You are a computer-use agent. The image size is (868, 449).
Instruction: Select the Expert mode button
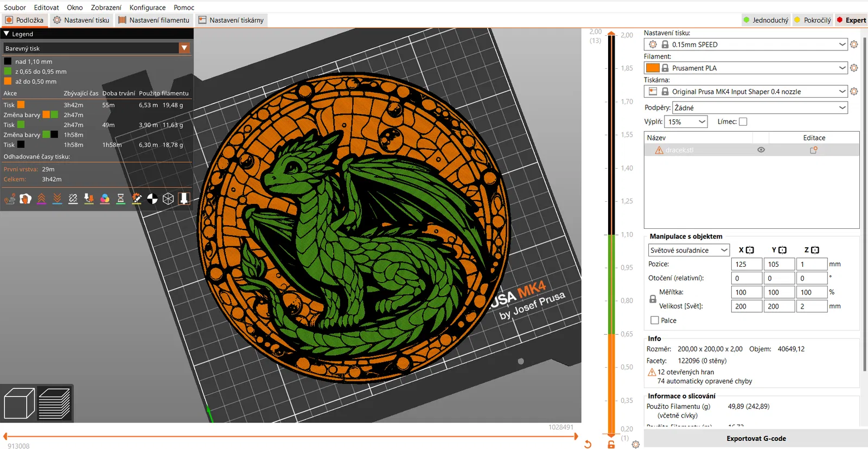851,20
